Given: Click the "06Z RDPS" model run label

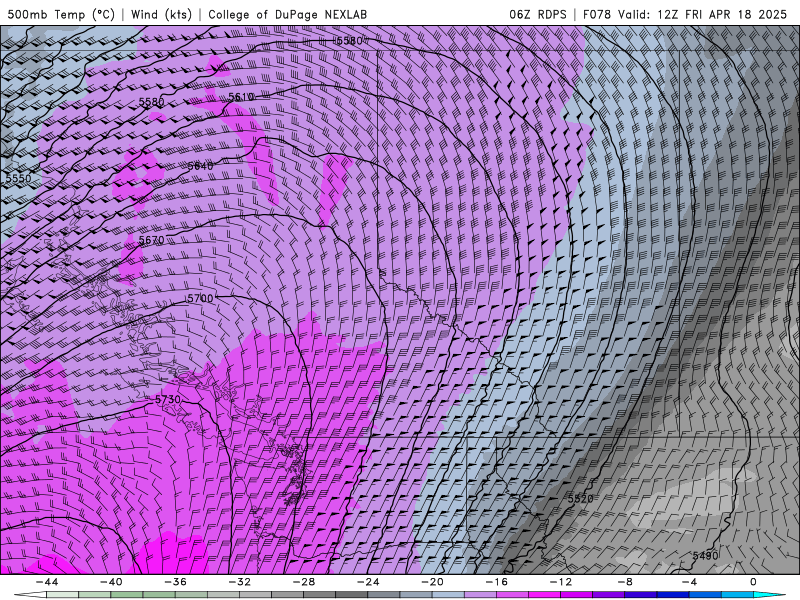Looking at the screenshot, I should [x=538, y=14].
